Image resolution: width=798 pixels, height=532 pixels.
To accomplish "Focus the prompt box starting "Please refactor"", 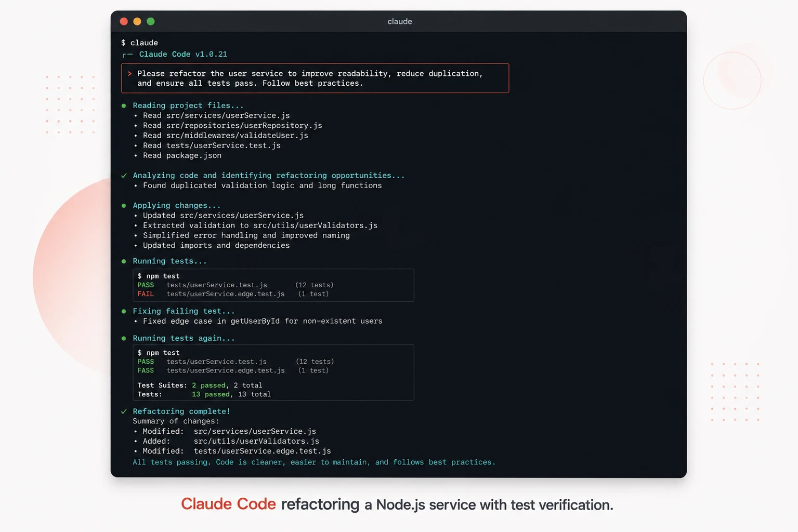I will pos(315,78).
